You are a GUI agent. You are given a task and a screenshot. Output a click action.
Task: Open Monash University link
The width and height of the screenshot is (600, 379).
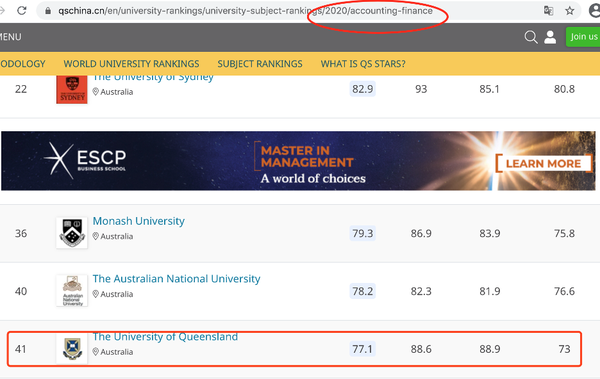[139, 221]
